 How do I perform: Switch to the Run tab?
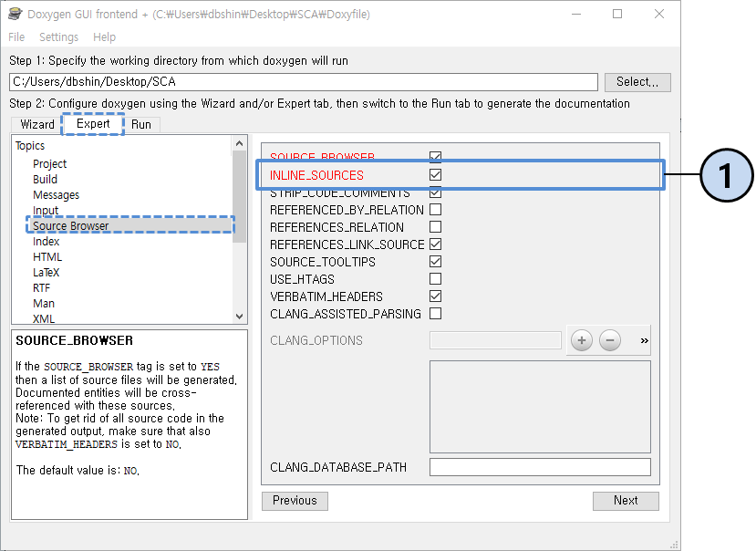click(x=141, y=124)
